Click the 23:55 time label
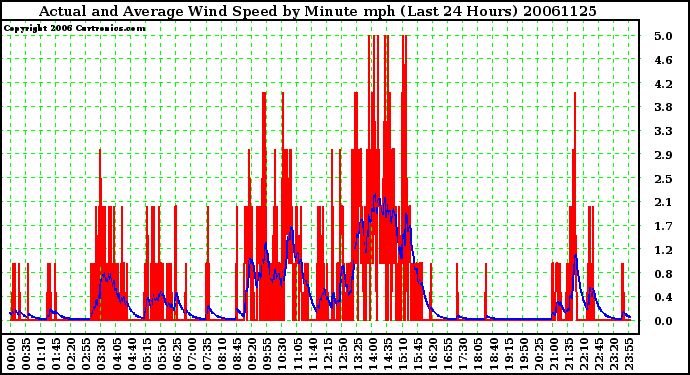Viewport: 690px width, 375px height. click(x=628, y=354)
